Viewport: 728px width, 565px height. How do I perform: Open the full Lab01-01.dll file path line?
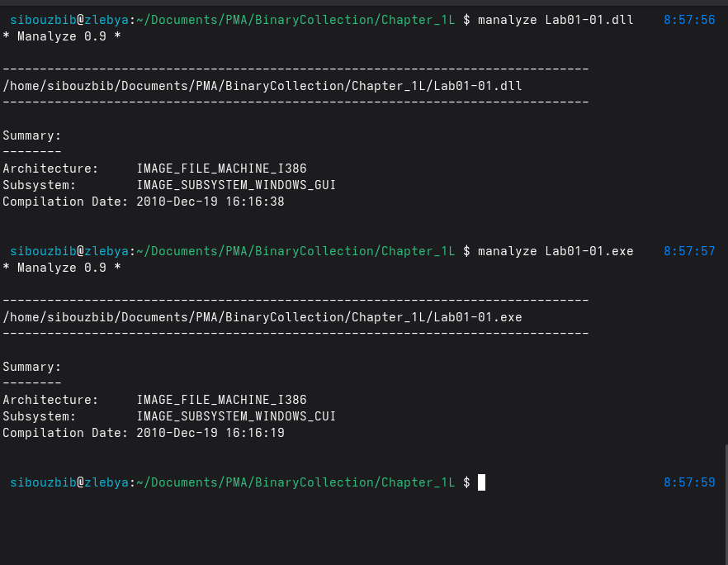click(x=262, y=86)
